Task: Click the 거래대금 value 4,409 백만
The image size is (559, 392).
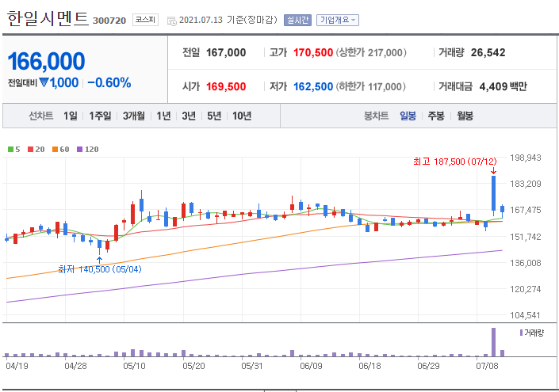Action: point(503,86)
